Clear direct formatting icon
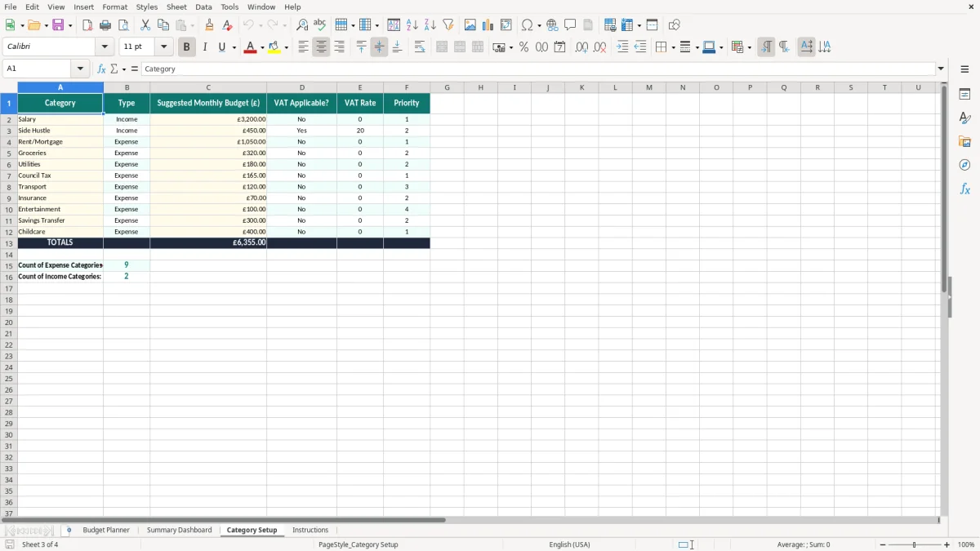Screen dimensions: 980x551 (228, 25)
